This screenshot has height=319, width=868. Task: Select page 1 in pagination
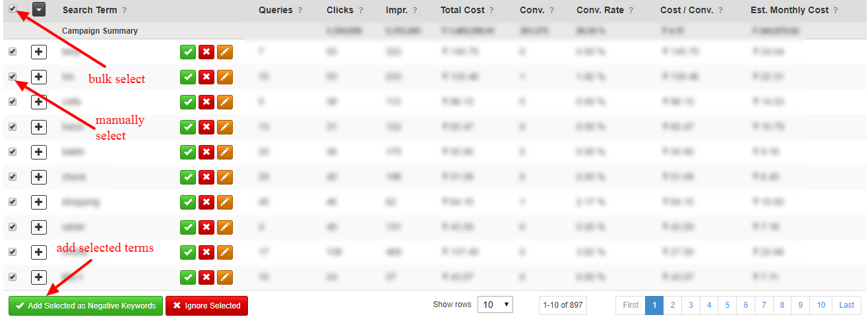[x=654, y=305]
